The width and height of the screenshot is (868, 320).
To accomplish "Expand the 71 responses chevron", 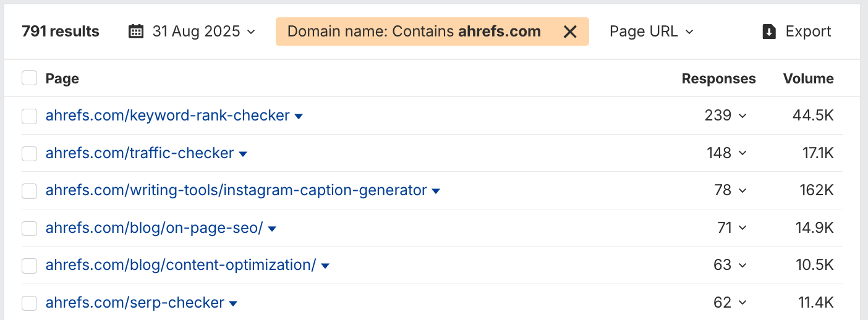I will pyautogui.click(x=742, y=229).
